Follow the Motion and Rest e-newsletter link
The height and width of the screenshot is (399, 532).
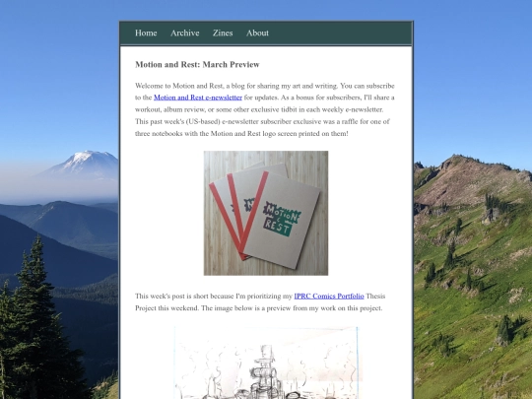(198, 98)
